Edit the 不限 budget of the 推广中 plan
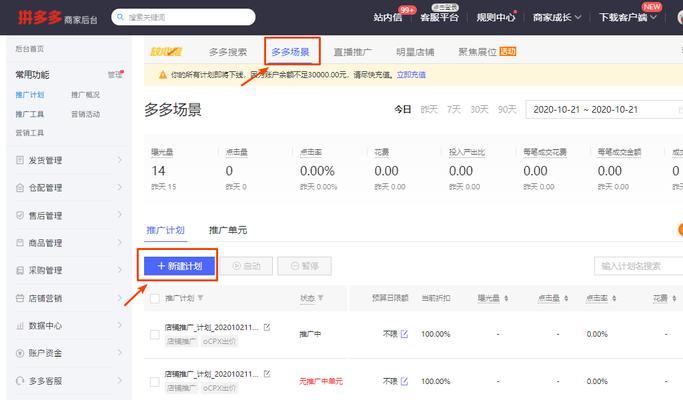The height and width of the screenshot is (400, 683). (x=404, y=334)
